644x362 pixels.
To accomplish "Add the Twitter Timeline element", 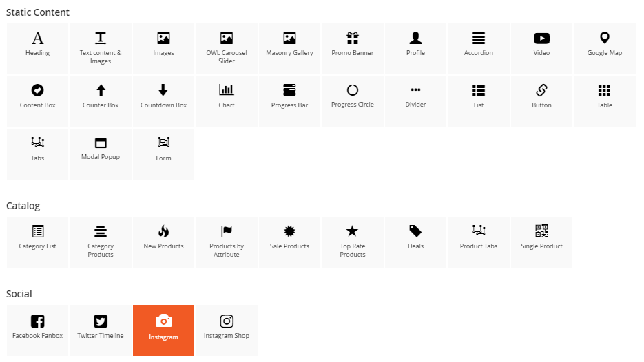I will (101, 330).
